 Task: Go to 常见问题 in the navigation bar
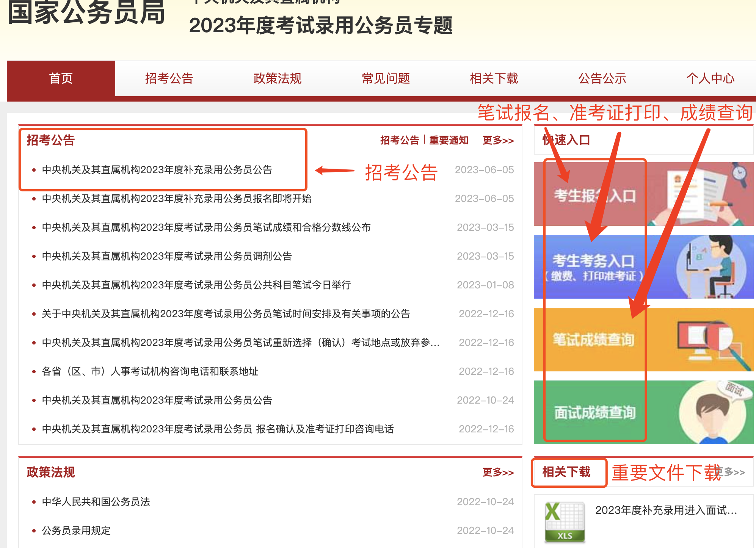click(386, 78)
